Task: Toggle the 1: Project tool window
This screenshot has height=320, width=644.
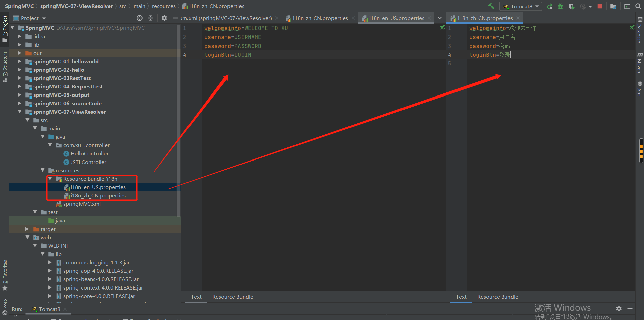Action: (x=5, y=28)
